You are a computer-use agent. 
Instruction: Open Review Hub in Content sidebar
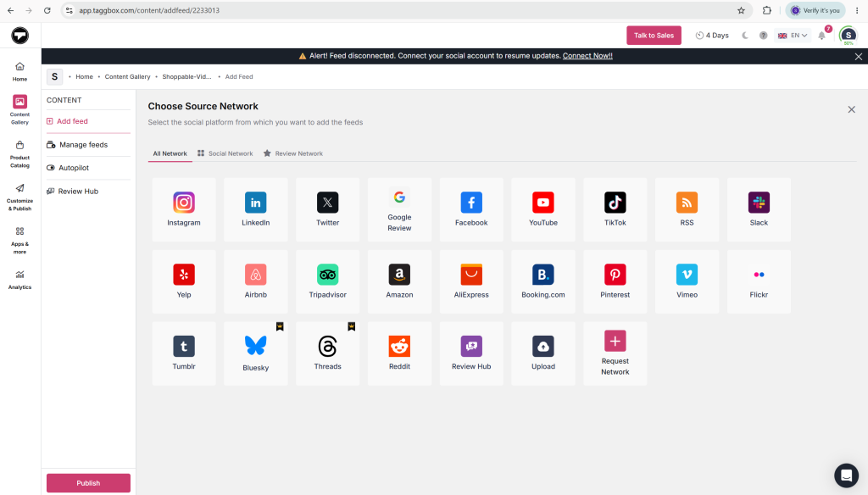click(x=88, y=191)
